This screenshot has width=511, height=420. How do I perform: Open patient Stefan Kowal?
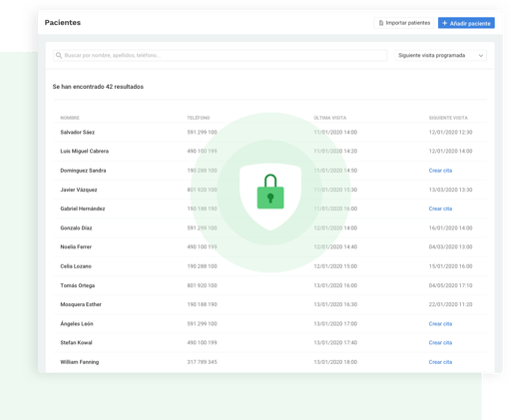pyautogui.click(x=76, y=343)
